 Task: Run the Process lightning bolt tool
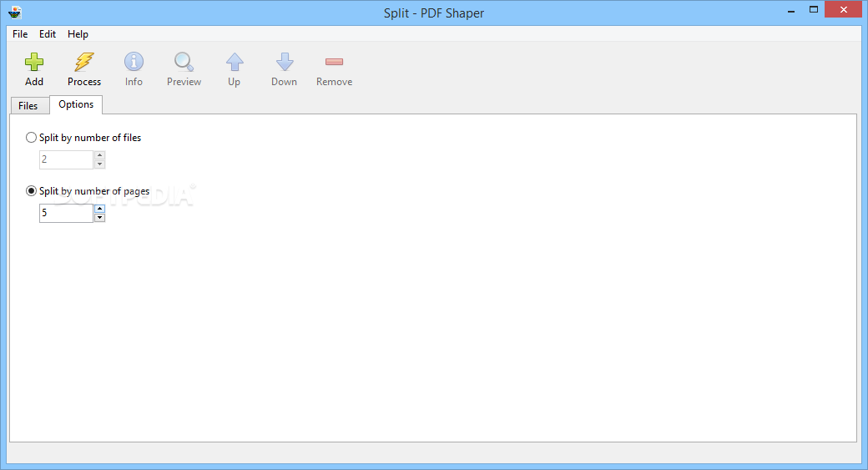pos(84,62)
